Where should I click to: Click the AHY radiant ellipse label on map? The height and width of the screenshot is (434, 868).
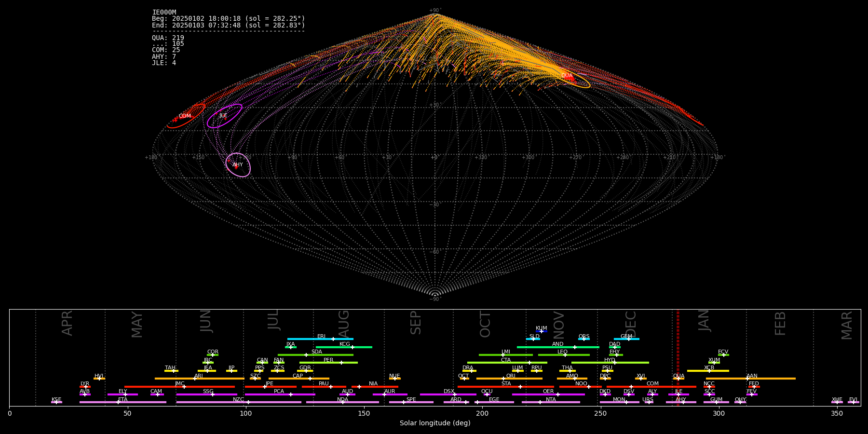coord(238,165)
